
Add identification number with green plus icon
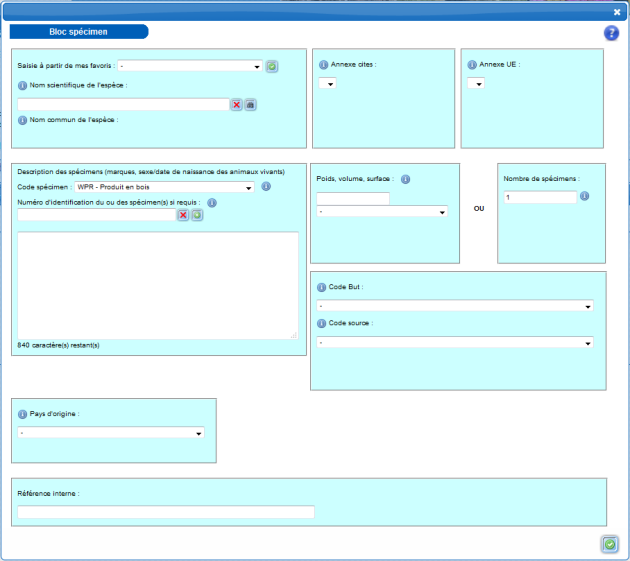[x=197, y=215]
